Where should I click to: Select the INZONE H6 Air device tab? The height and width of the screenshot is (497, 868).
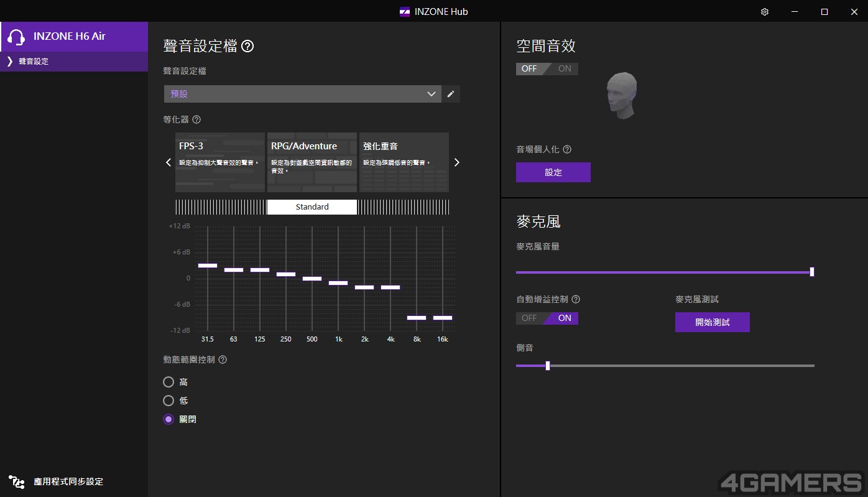[74, 37]
